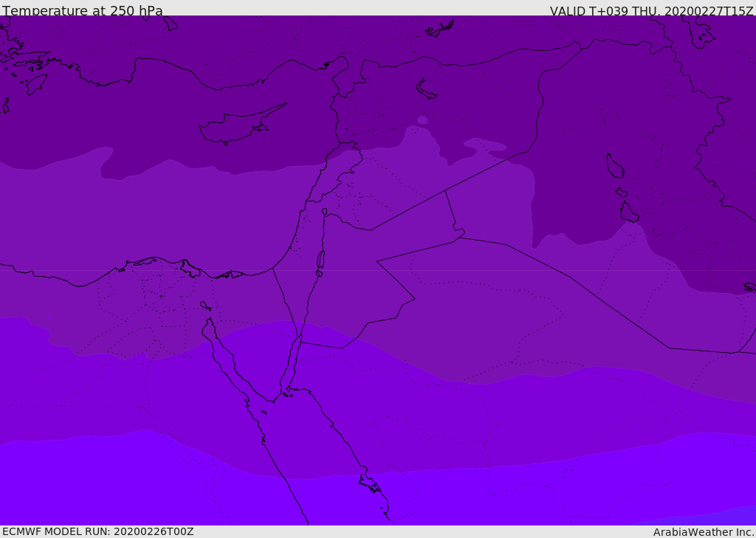
Task: Click the 'ArabiaWeather Inc' credit text
Action: click(x=702, y=532)
